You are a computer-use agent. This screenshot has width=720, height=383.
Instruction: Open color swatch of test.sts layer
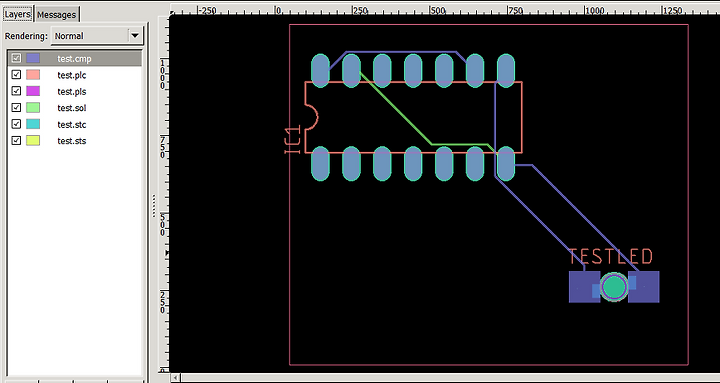[33, 141]
